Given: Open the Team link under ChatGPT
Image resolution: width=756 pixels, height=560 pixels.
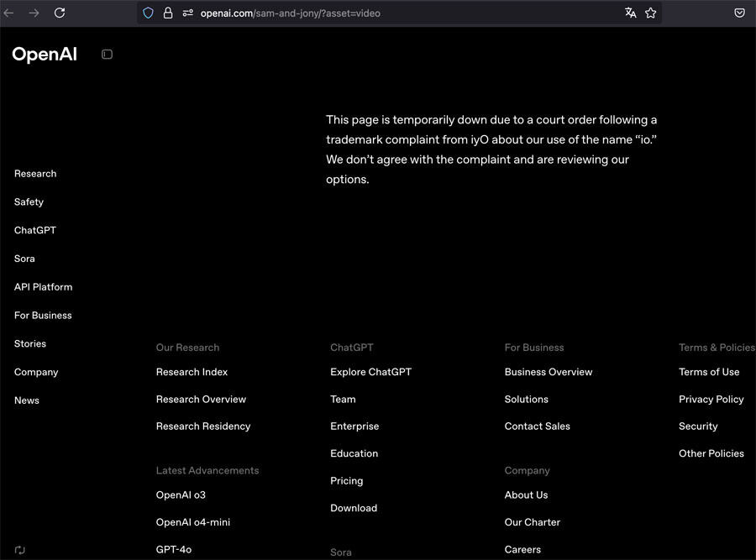Looking at the screenshot, I should 343,400.
